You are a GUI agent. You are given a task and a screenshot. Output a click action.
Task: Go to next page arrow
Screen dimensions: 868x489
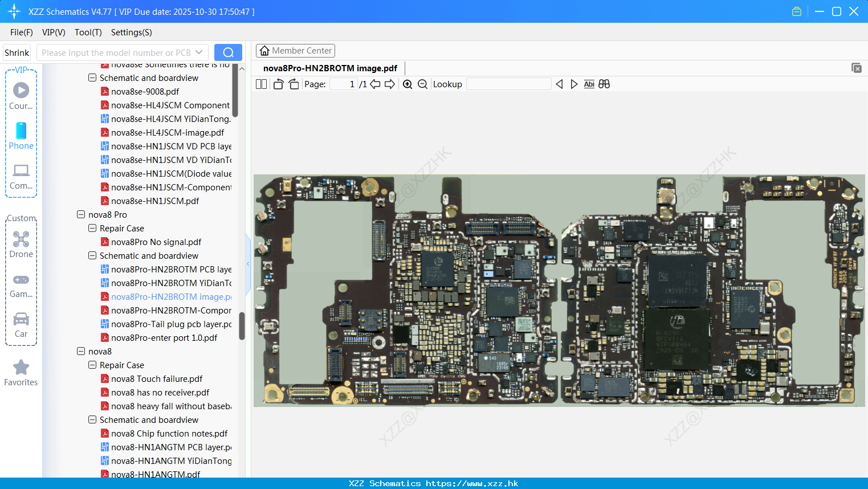coord(390,84)
